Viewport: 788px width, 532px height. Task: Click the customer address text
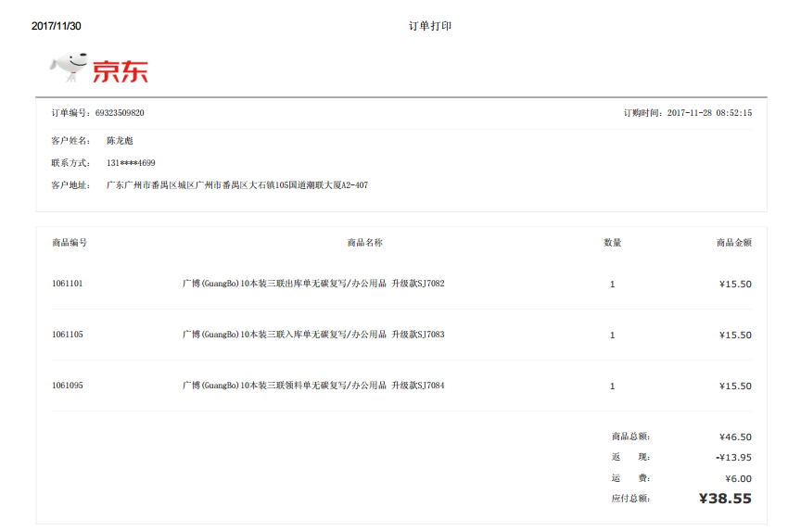tap(237, 185)
